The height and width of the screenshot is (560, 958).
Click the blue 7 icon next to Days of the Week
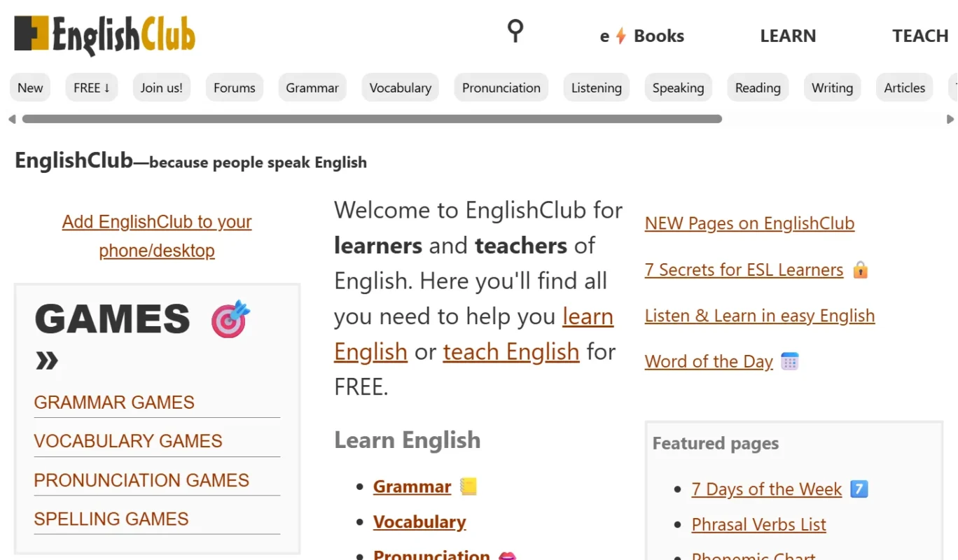coord(859,489)
